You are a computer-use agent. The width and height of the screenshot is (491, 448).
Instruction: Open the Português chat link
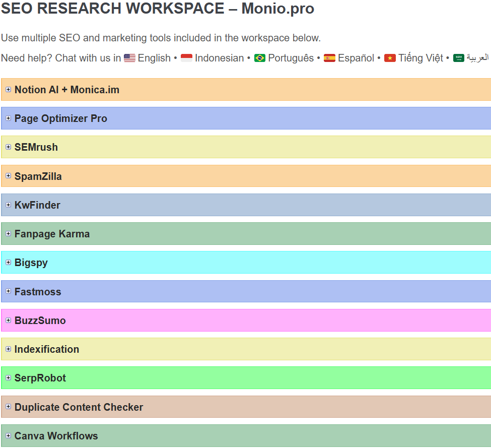point(291,58)
